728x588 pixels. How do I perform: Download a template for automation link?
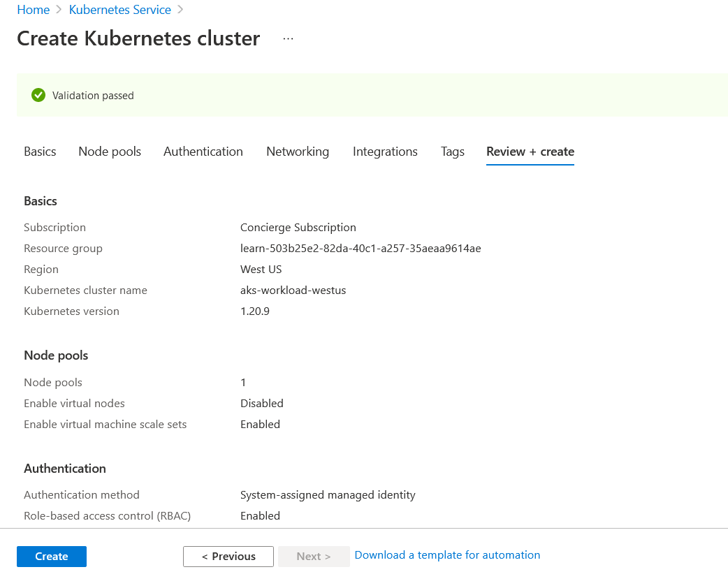(447, 555)
